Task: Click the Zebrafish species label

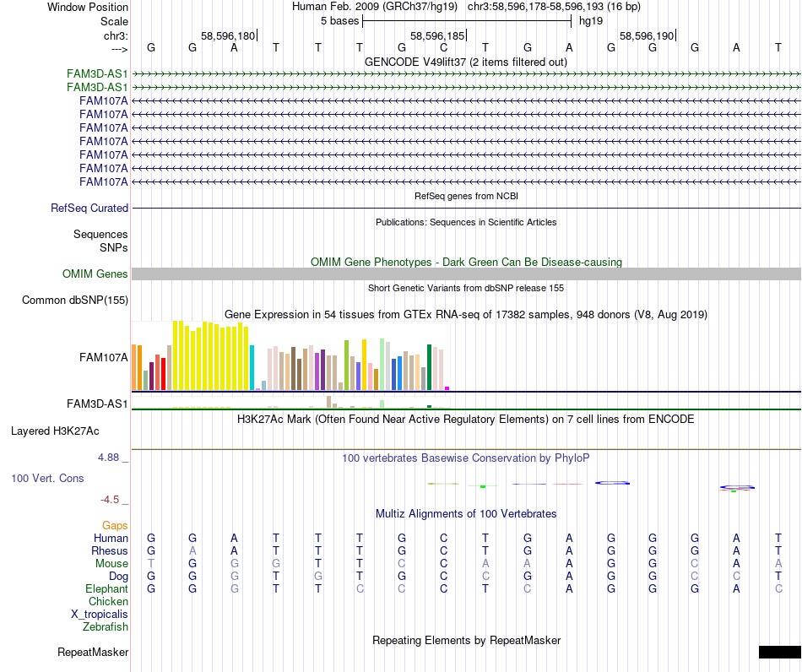Action: [106, 626]
